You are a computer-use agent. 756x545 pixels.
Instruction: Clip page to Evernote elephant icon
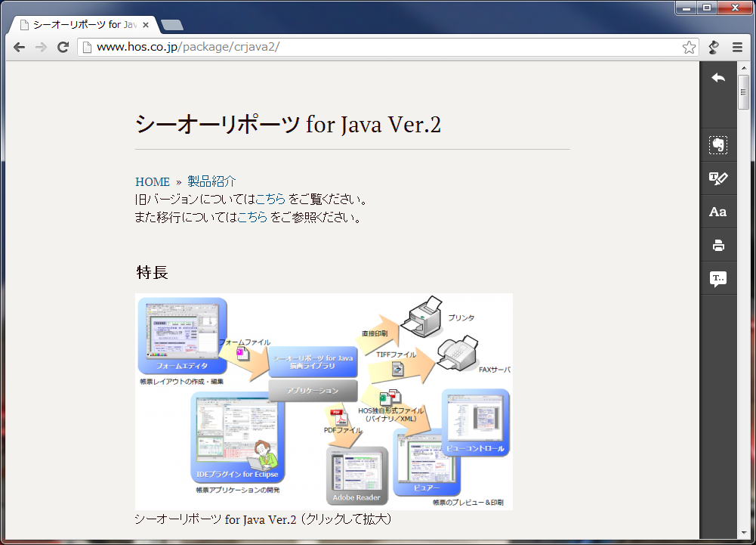pyautogui.click(x=718, y=145)
